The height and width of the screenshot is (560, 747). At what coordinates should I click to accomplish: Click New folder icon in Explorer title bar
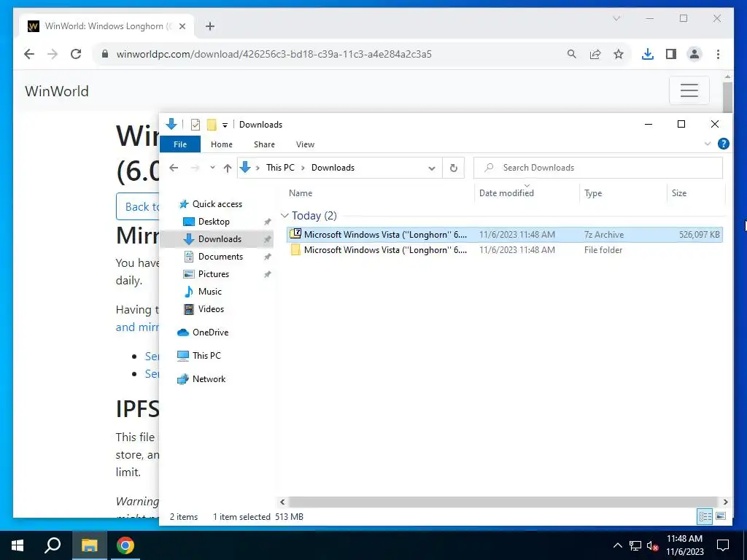click(212, 124)
